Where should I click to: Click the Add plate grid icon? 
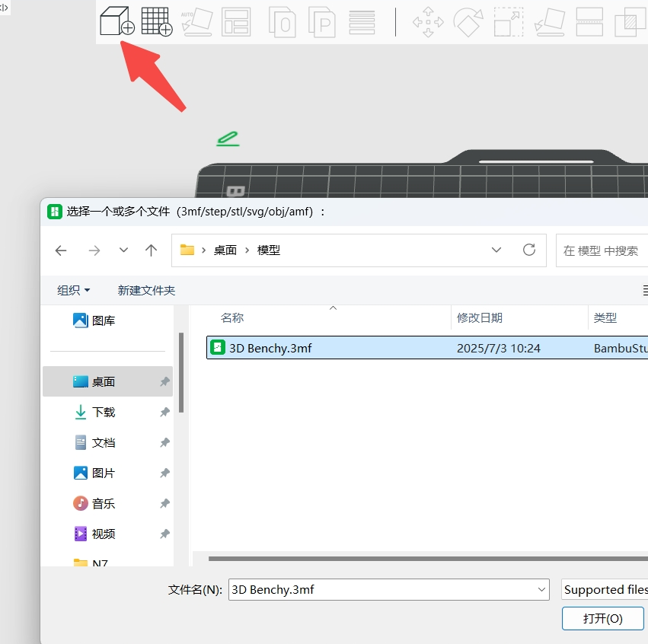(157, 21)
